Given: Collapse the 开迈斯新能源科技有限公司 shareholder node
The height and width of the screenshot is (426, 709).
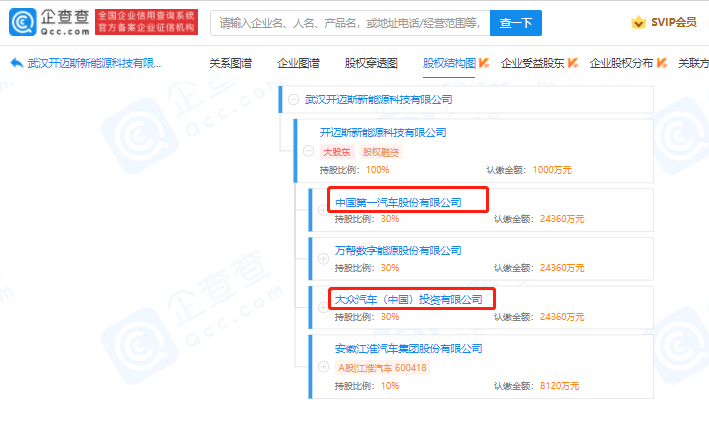Looking at the screenshot, I should (x=308, y=151).
